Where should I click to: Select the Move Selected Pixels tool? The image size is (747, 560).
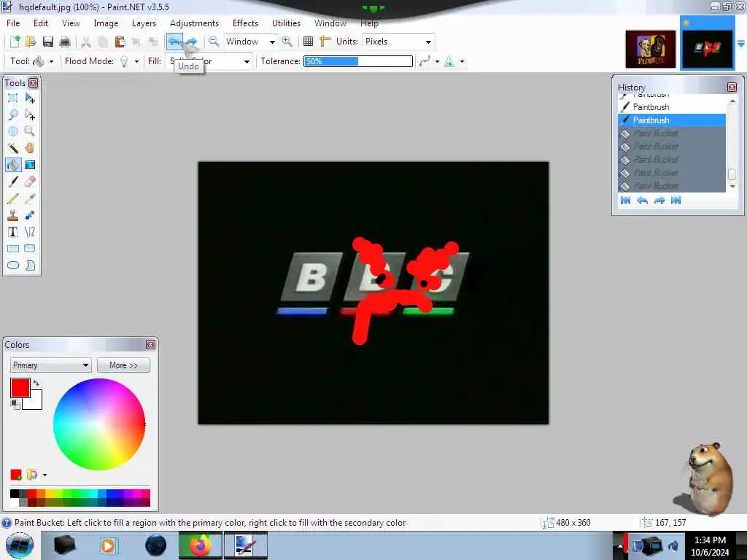[29, 98]
